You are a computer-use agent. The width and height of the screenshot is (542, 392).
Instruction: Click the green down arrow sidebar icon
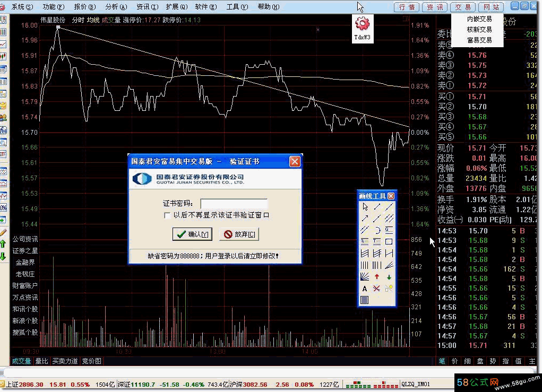point(3,256)
